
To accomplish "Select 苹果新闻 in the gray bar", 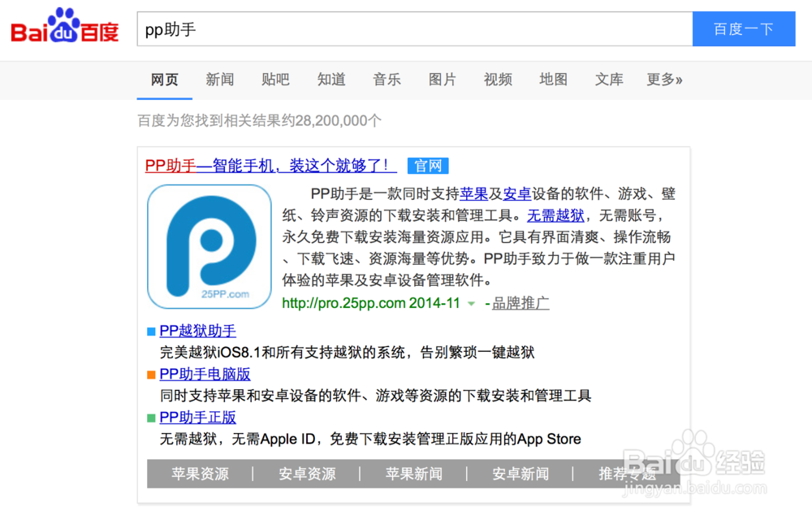I will click(x=414, y=474).
